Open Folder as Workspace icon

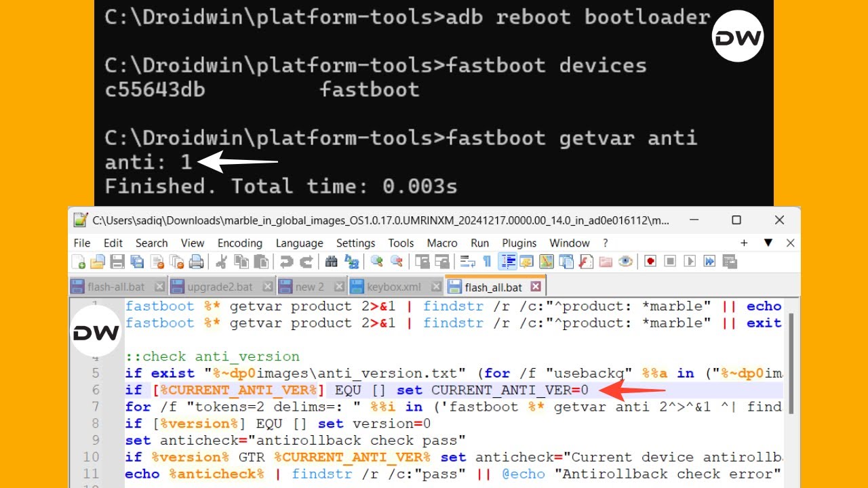click(605, 261)
